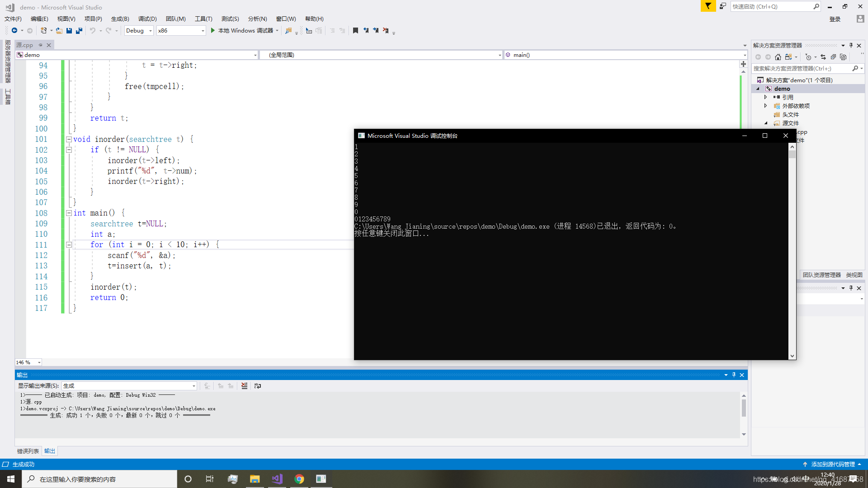
Task: Clear all bookmarks icon
Action: click(386, 30)
